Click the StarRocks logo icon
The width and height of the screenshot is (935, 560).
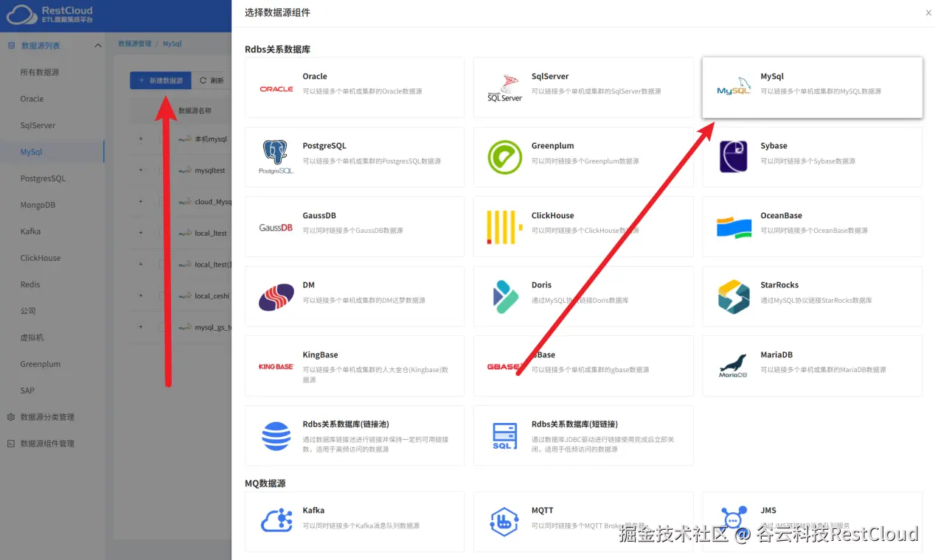[734, 296]
